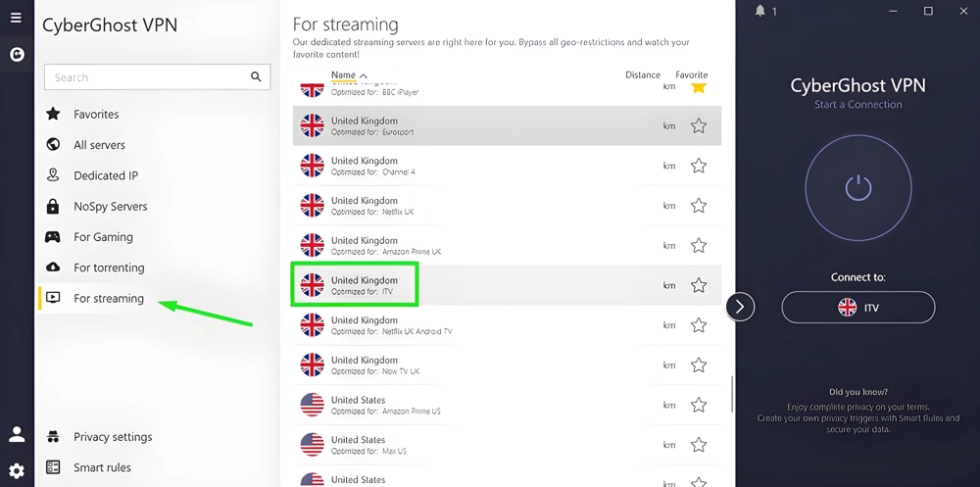Image resolution: width=980 pixels, height=487 pixels.
Task: Open NoSpy Servers section
Action: tap(111, 207)
